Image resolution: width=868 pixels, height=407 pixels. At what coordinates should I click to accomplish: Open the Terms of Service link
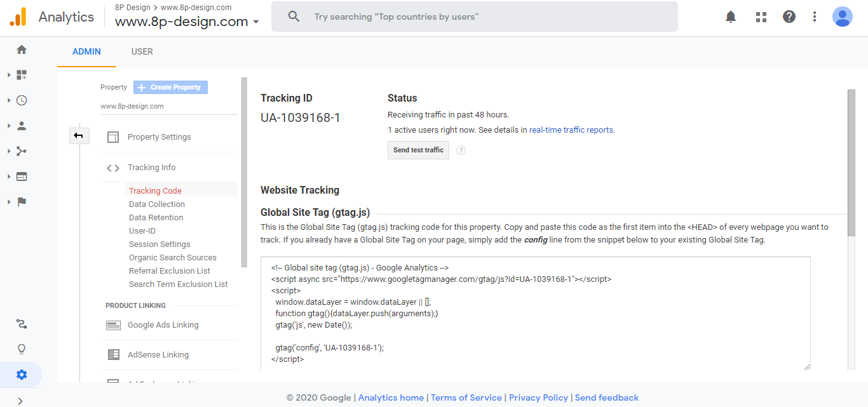click(x=466, y=398)
